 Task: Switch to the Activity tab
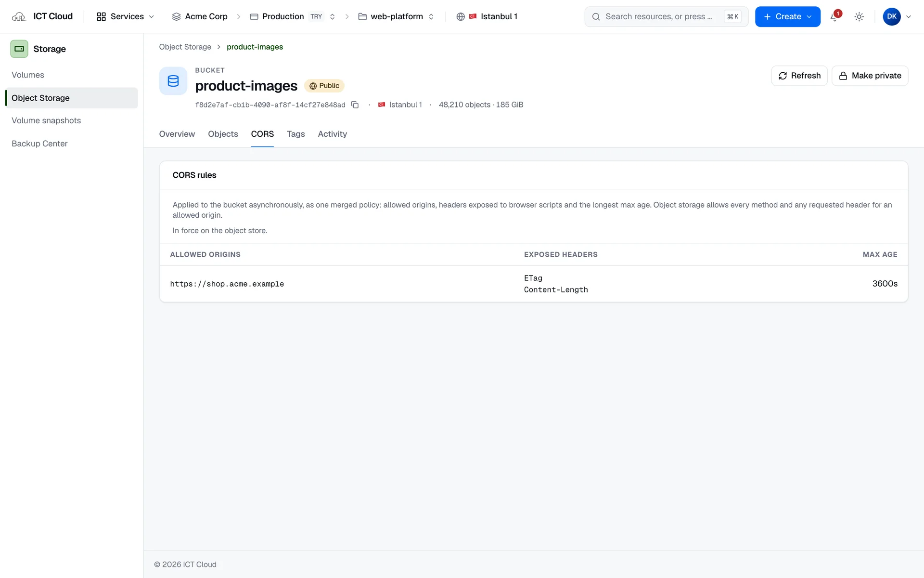tap(332, 134)
